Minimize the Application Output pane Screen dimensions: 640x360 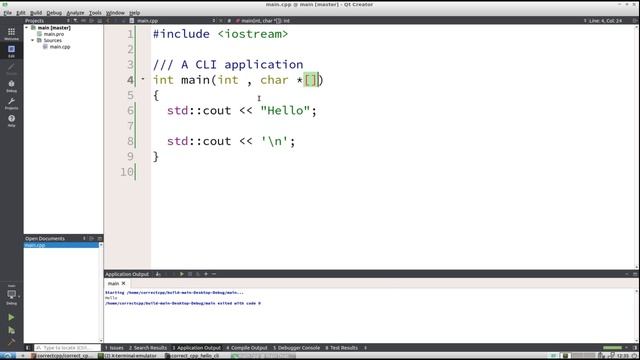pos(627,274)
